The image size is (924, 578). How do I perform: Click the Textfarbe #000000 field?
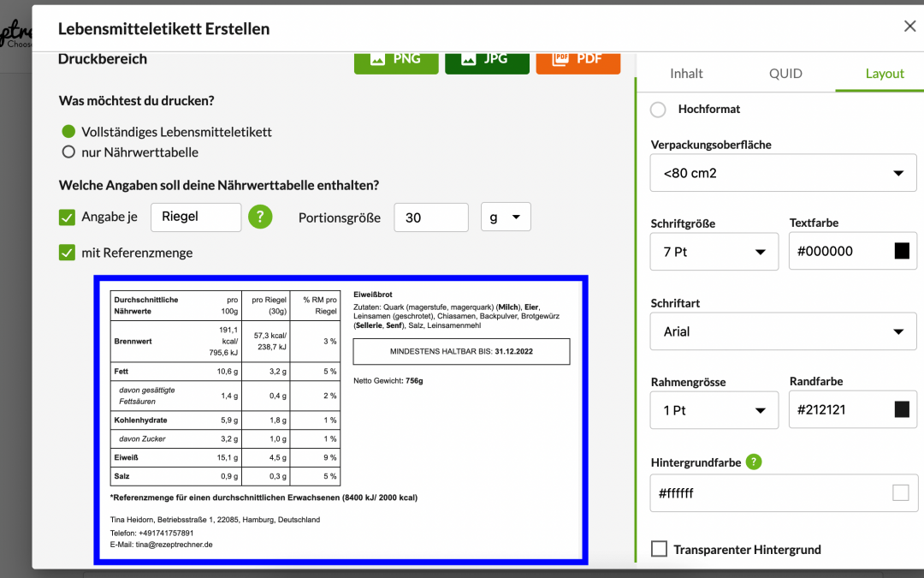pyautogui.click(x=853, y=251)
